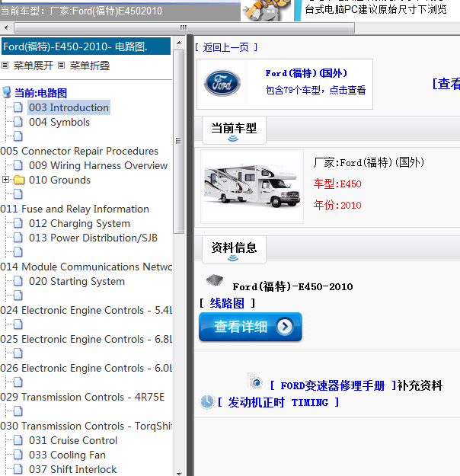Open 025 Electronic Engine Controls 6.8L

86,339
